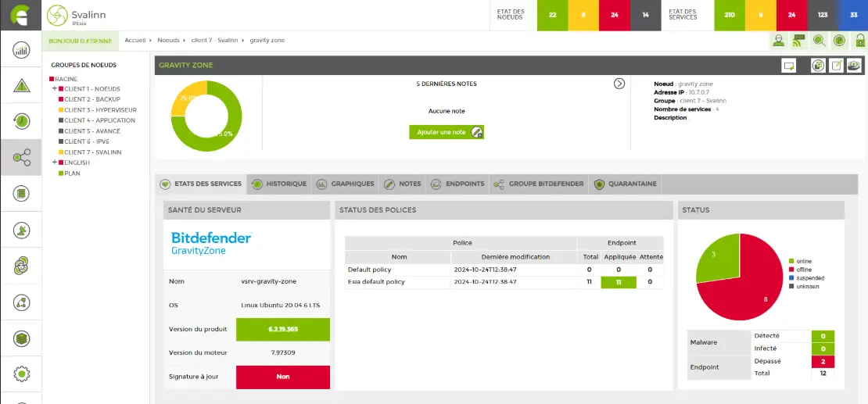868x404 pixels.
Task: Open the user profile icon
Action: click(779, 40)
